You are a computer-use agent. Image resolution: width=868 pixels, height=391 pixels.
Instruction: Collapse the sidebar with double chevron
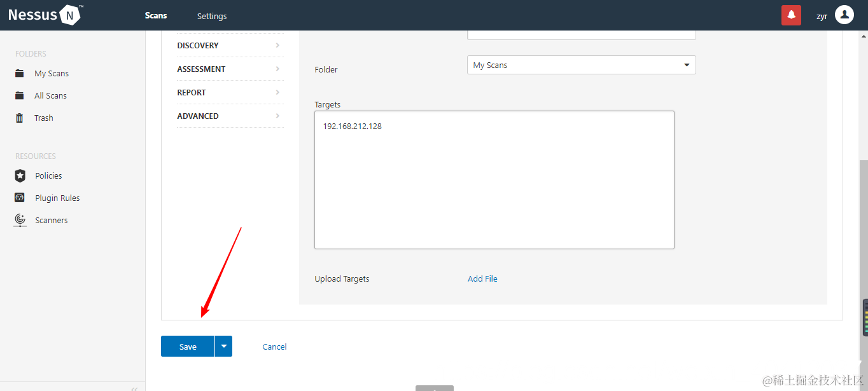click(x=134, y=388)
